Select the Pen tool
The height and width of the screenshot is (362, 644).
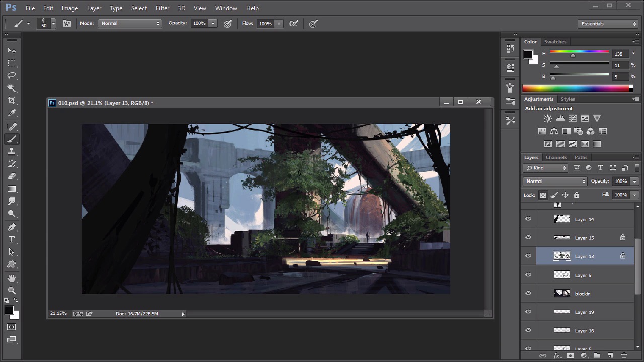(12, 227)
